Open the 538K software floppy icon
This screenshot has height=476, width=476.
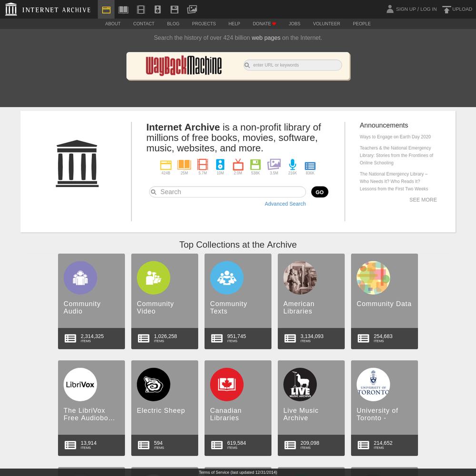pyautogui.click(x=255, y=165)
